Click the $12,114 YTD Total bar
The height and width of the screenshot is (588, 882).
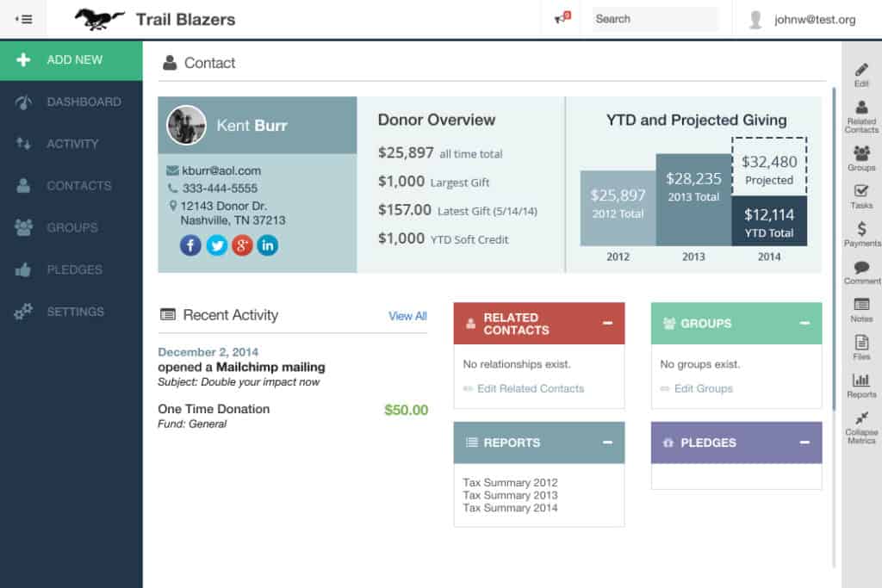pos(769,221)
